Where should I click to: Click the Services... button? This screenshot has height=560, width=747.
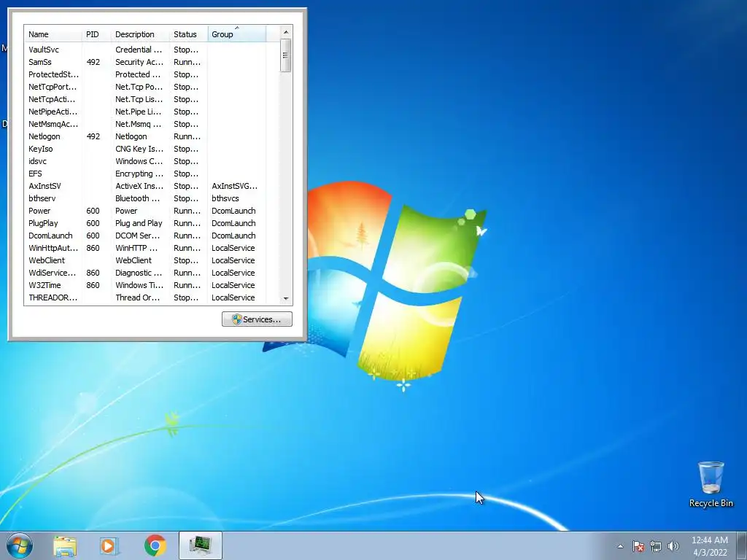(x=257, y=319)
